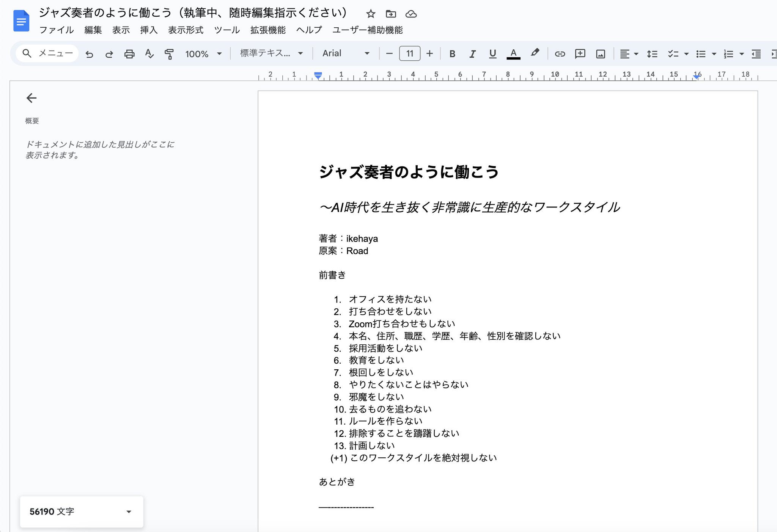Screen dimensions: 777x532
Task: Open the Arial font dropdown
Action: (346, 53)
